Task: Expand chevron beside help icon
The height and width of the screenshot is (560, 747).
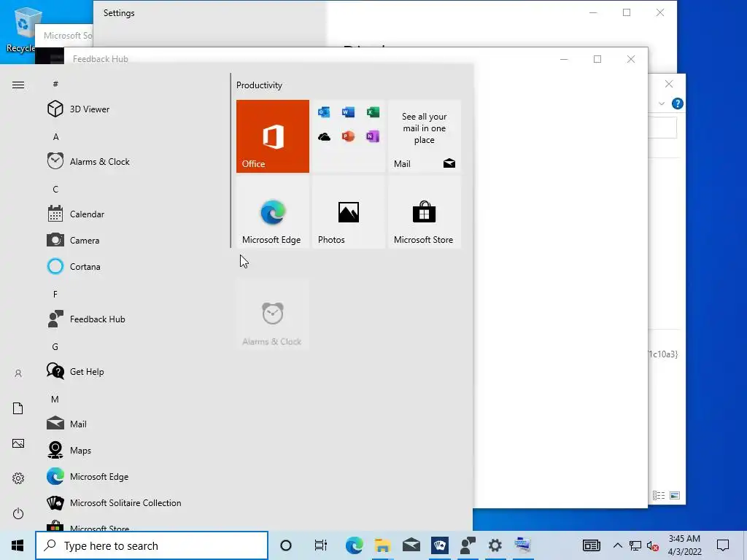Action: tap(661, 104)
